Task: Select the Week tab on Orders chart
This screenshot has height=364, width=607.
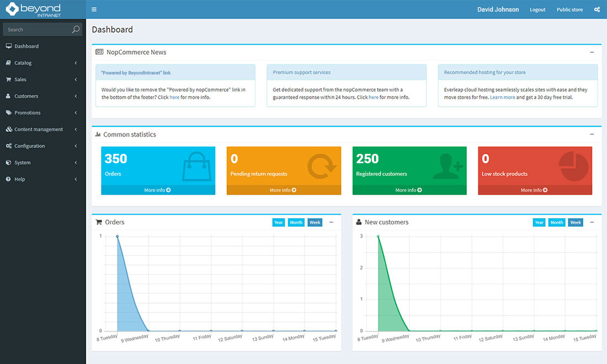Action: click(315, 222)
